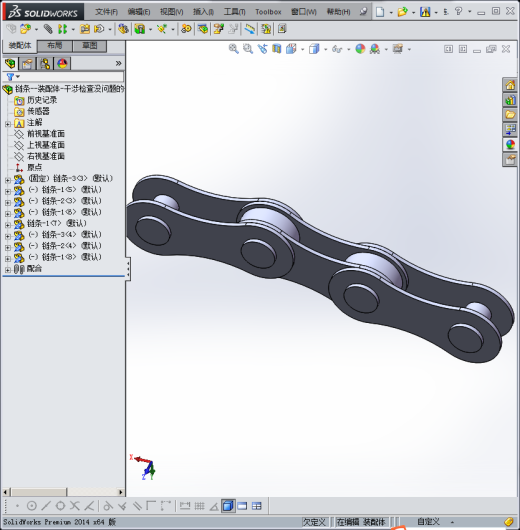Screen dimensions: 520x530
Task: Open the 工具(T) menu
Action: pyautogui.click(x=235, y=12)
